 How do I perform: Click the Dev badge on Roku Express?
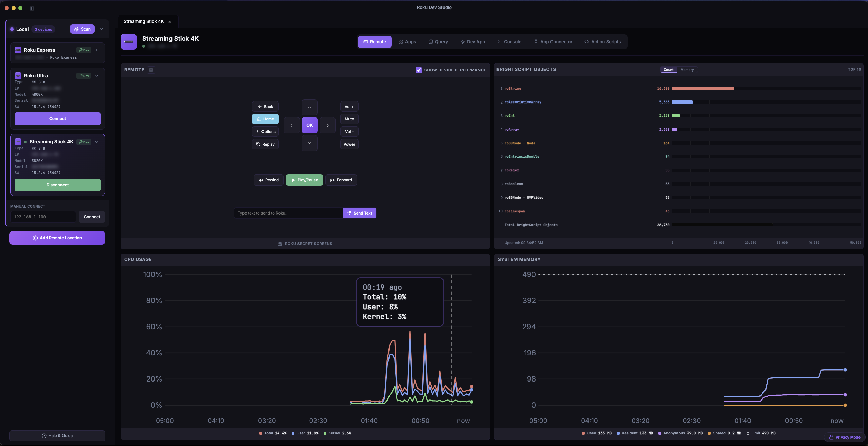[x=84, y=50]
